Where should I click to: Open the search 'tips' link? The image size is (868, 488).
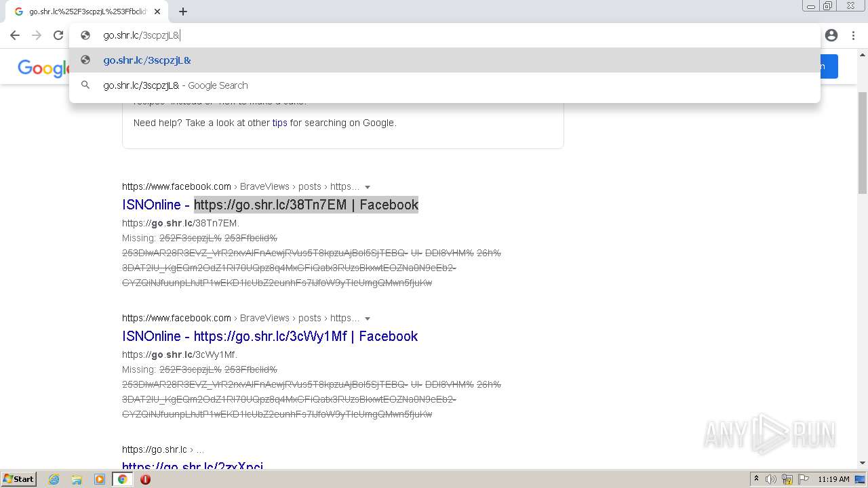(279, 123)
